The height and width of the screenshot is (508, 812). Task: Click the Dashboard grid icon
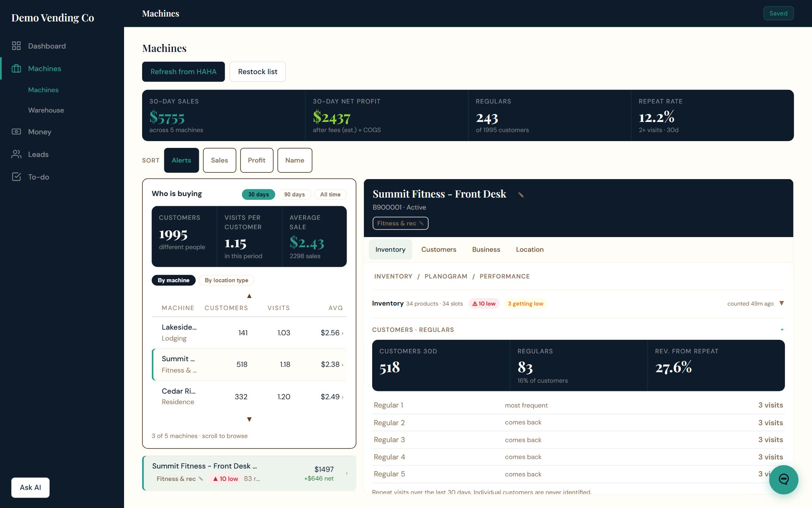click(x=16, y=46)
